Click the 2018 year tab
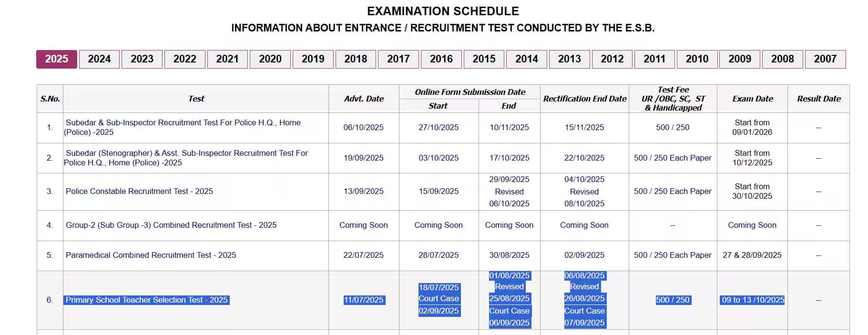This screenshot has height=335, width=868. pos(356,59)
